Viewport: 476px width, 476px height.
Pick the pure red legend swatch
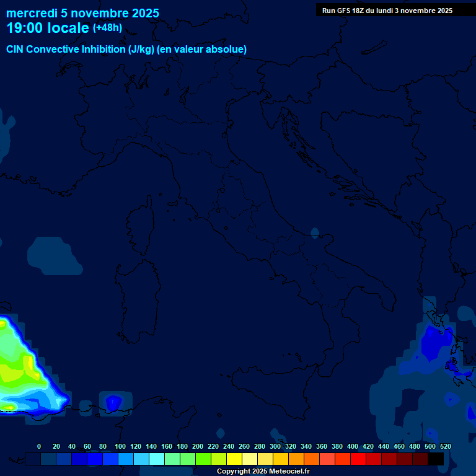pos(358,459)
